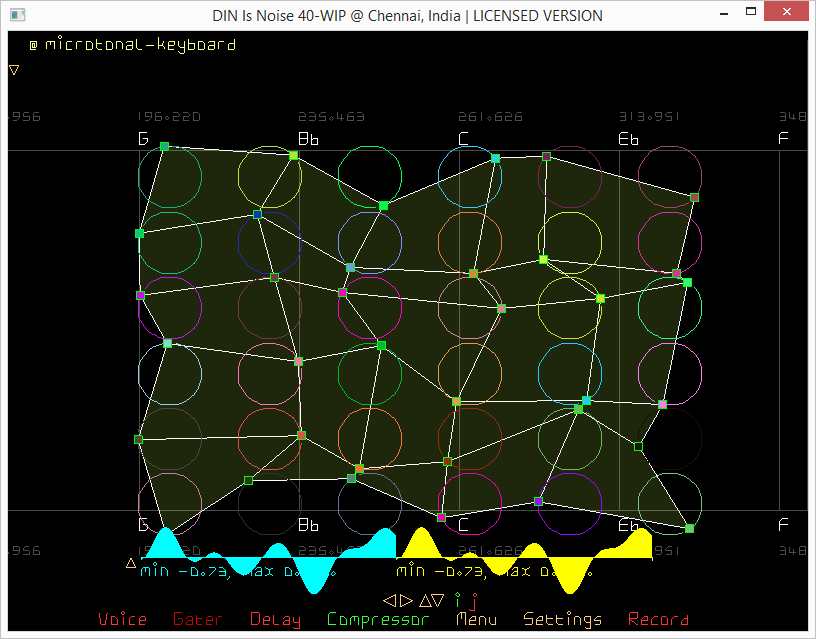Disable the Compressor
This screenshot has height=639, width=816.
377,620
